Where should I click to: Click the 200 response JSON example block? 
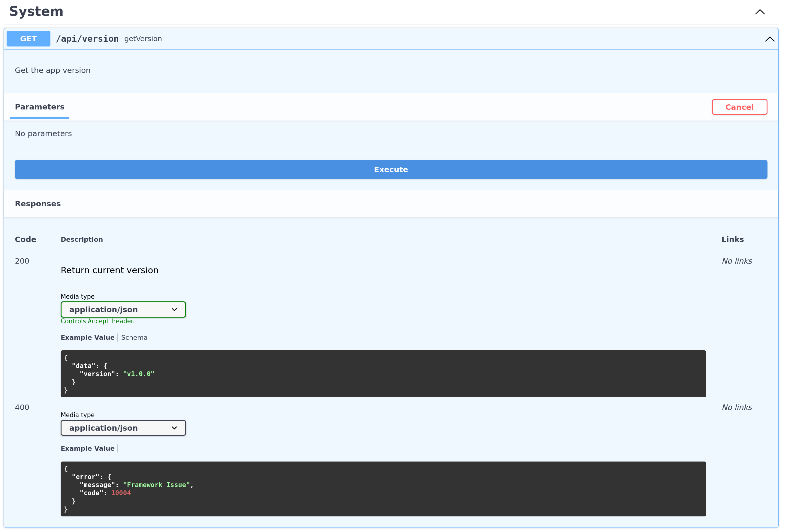pyautogui.click(x=383, y=374)
